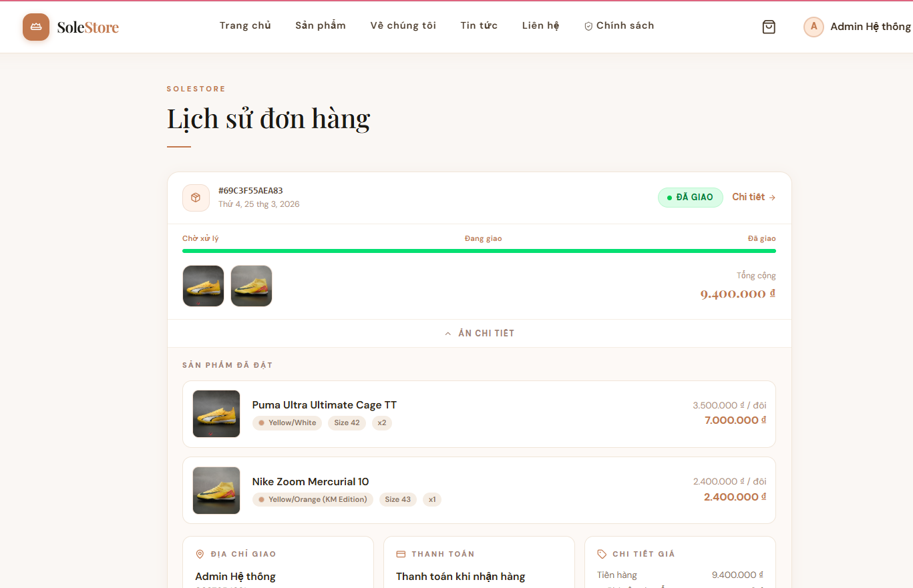The height and width of the screenshot is (588, 913).
Task: Open the Chính sách menu item
Action: pos(619,25)
